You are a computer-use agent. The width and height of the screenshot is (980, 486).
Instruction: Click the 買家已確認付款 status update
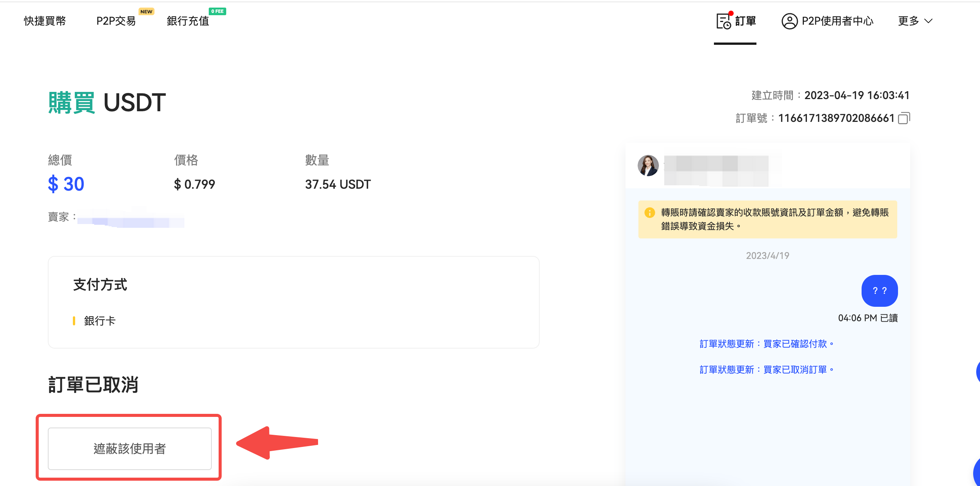pos(766,344)
